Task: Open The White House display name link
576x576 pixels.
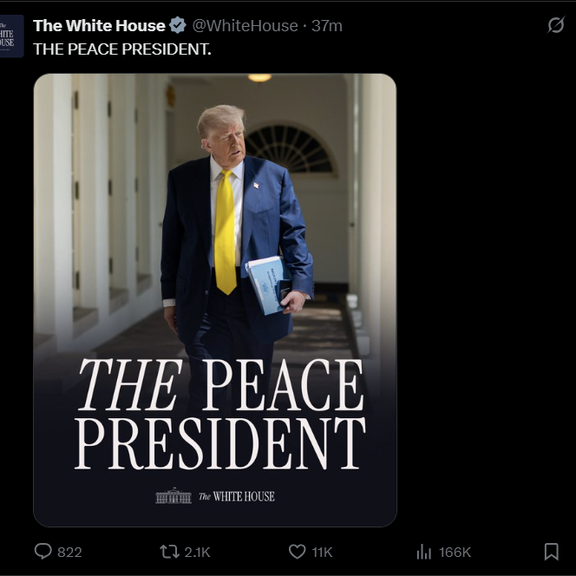Action: (x=99, y=26)
